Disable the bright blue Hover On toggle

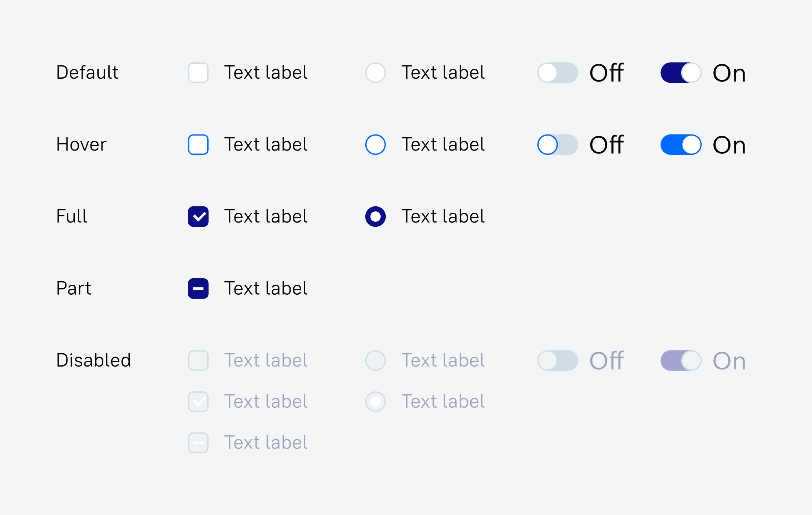(x=681, y=144)
